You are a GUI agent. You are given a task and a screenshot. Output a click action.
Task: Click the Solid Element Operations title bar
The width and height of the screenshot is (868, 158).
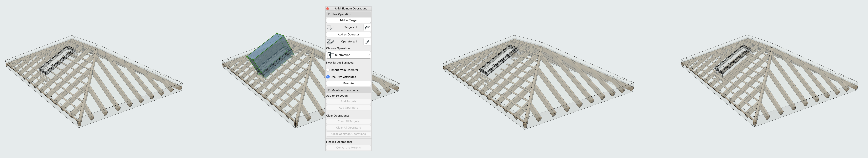click(348, 8)
